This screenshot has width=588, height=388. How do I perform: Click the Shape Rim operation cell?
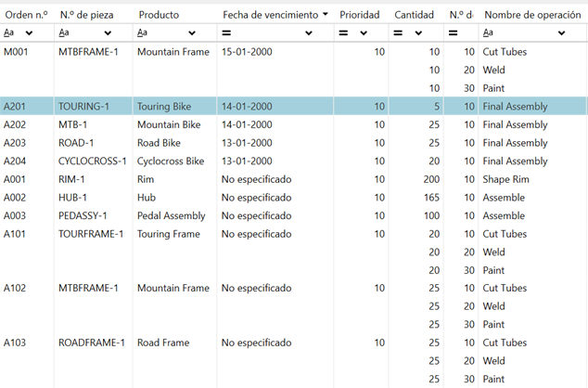pos(505,179)
